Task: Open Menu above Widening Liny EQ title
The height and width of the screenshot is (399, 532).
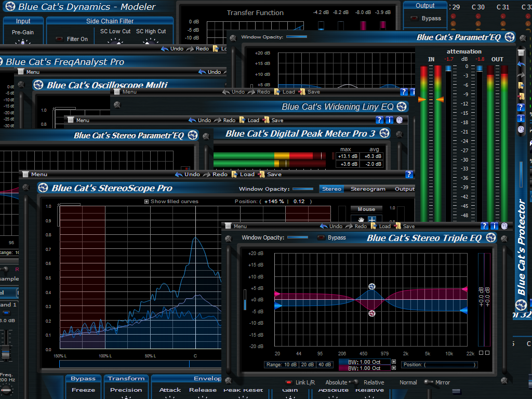Action: [x=126, y=91]
